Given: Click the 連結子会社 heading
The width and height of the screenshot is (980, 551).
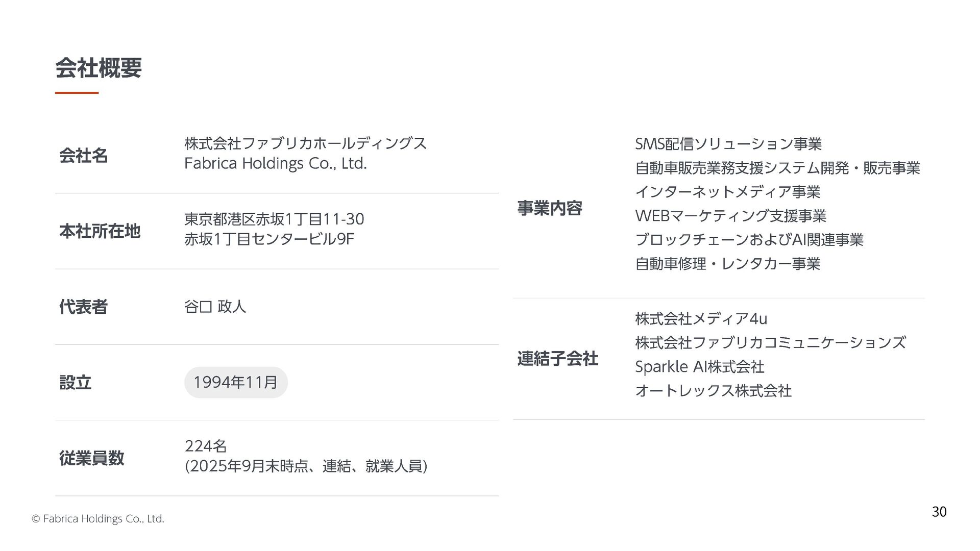Looking at the screenshot, I should (x=558, y=359).
